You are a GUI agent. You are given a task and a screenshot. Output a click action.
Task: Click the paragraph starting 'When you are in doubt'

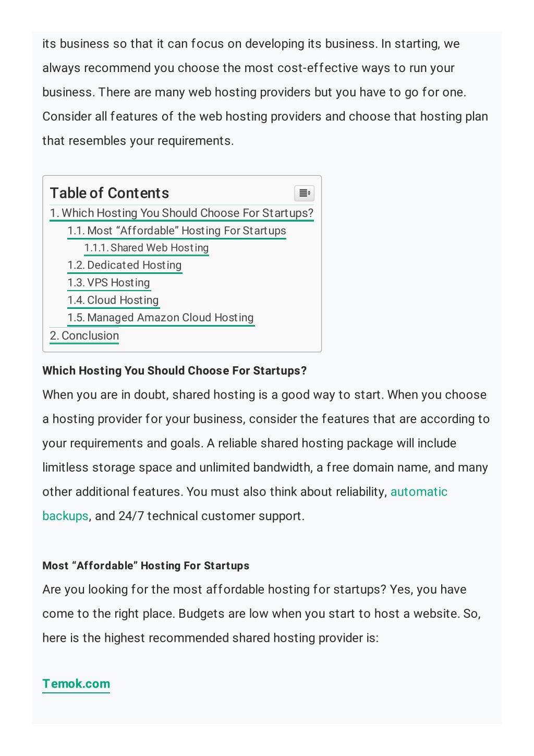(x=266, y=455)
